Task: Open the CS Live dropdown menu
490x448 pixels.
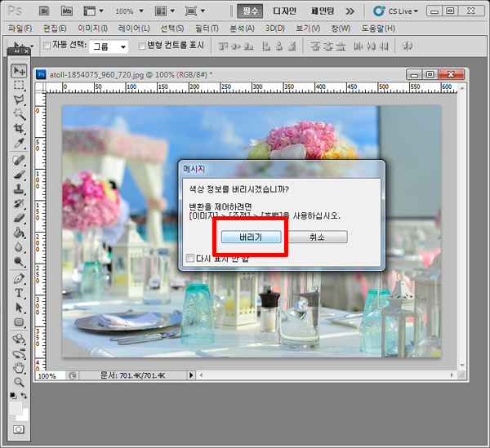Action: coord(396,11)
